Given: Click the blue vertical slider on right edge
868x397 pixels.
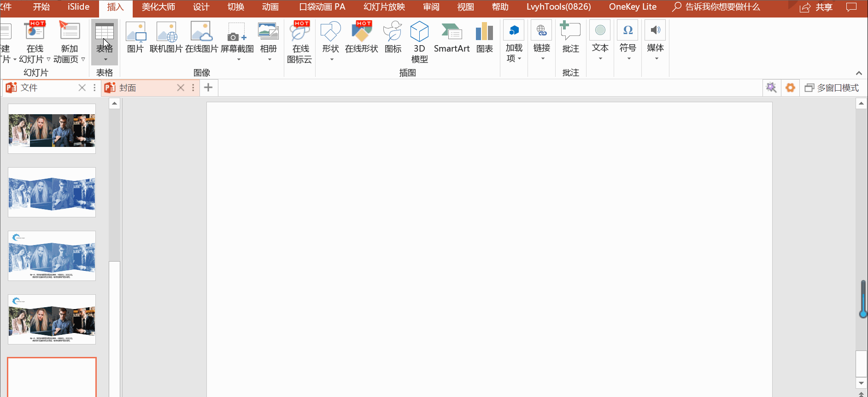Looking at the screenshot, I should coord(863,299).
